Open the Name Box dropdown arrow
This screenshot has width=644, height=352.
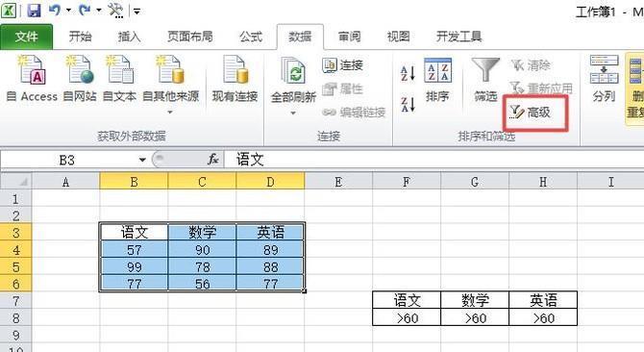coord(142,160)
